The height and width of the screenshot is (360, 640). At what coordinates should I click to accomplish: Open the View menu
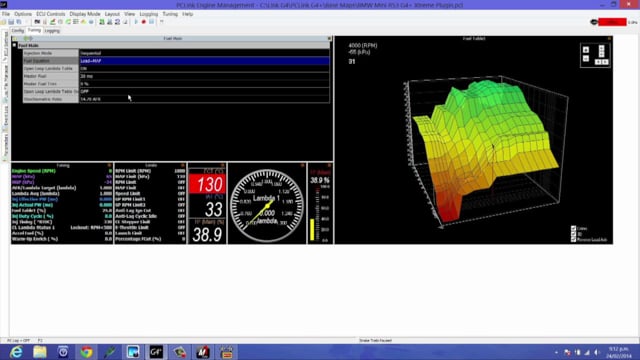[129, 14]
